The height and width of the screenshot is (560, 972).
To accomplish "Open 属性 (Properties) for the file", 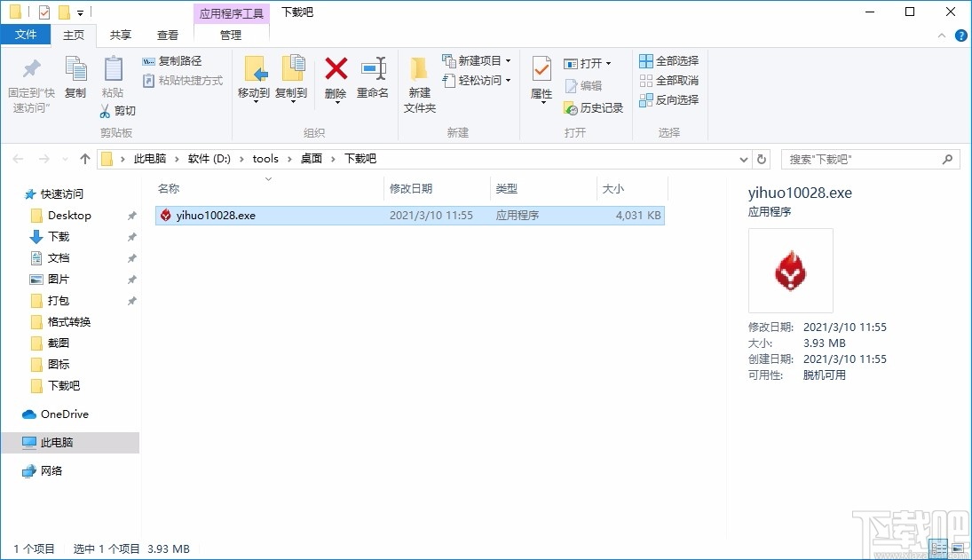I will click(x=541, y=78).
